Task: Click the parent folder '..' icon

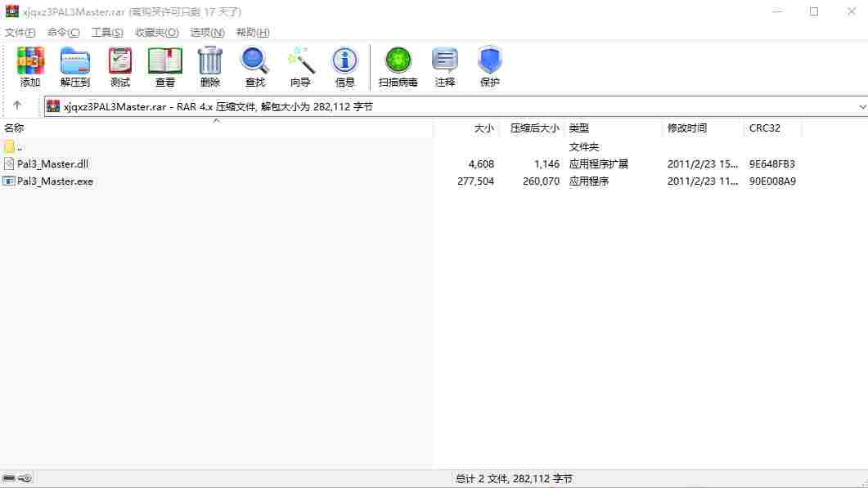Action: pos(9,146)
